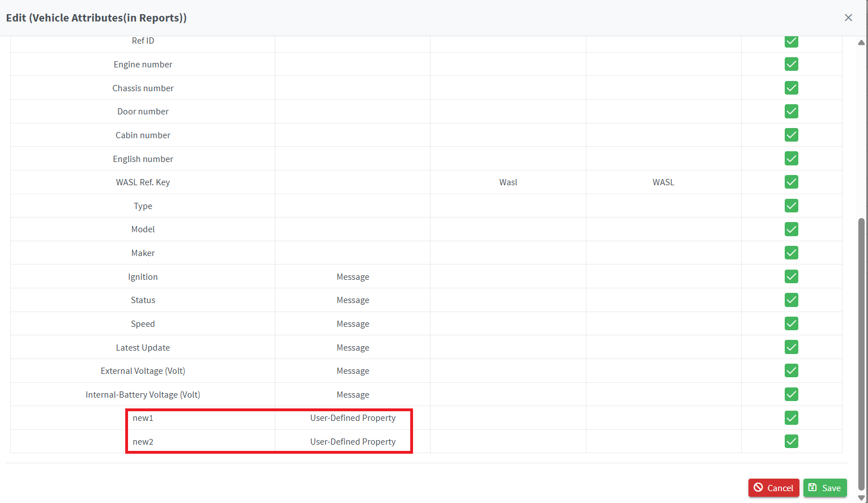The height and width of the screenshot is (503, 868).
Task: Click the scrollbar up arrow
Action: coord(861,42)
